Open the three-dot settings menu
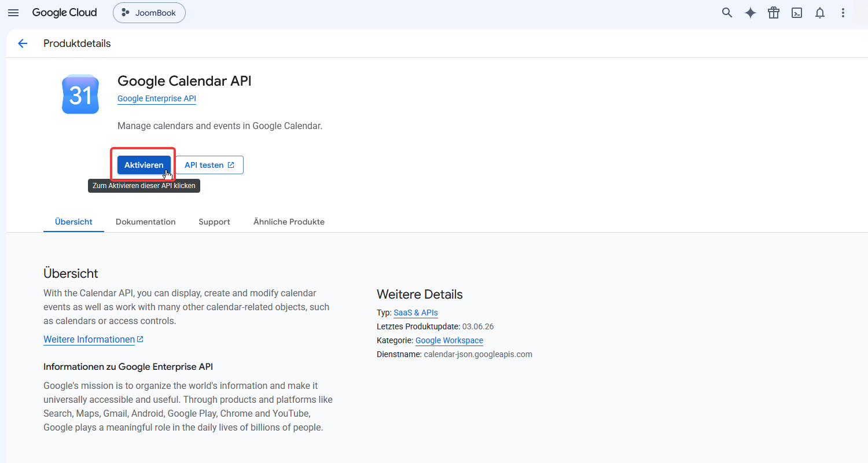Viewport: 868px width, 463px height. 843,13
